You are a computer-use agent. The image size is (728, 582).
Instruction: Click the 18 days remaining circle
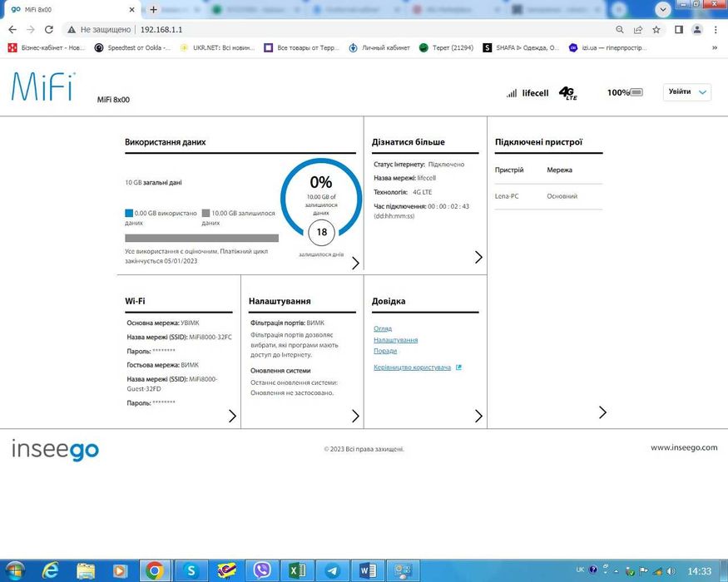click(x=321, y=232)
